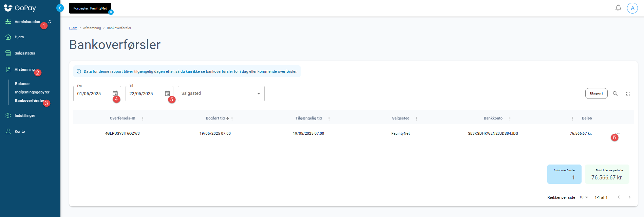Go to Hjem in the sidebar
This screenshot has height=217, width=644.
click(19, 37)
